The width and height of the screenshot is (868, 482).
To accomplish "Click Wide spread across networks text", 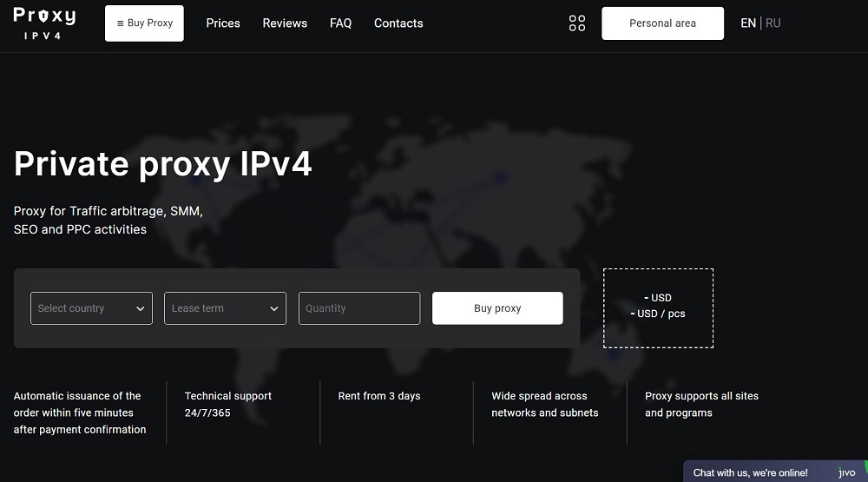I will pyautogui.click(x=545, y=404).
